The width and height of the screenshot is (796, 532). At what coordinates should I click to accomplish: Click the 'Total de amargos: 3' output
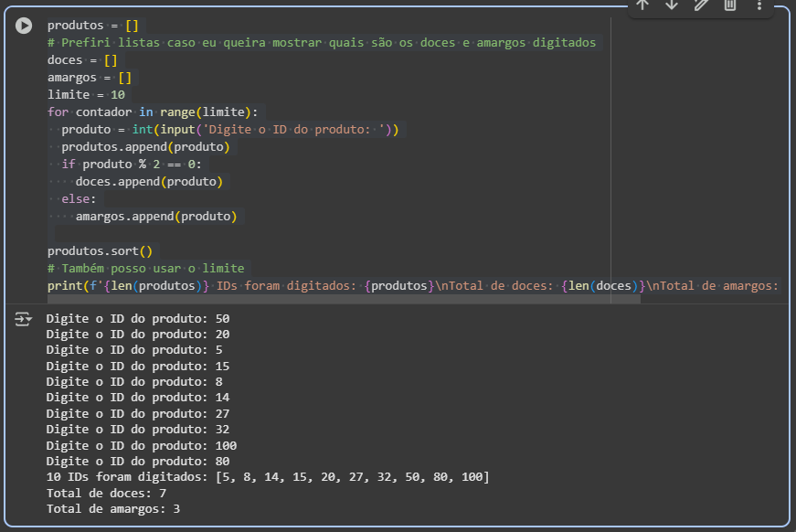tap(113, 508)
